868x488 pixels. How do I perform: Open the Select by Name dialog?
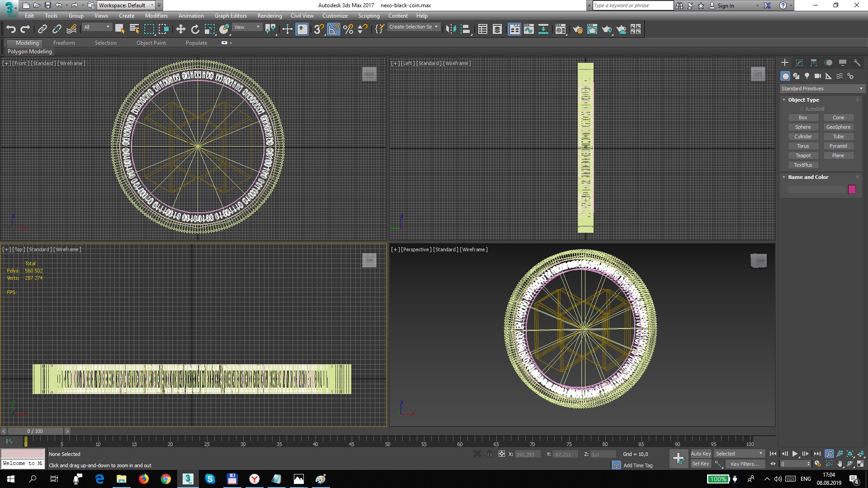tap(134, 29)
